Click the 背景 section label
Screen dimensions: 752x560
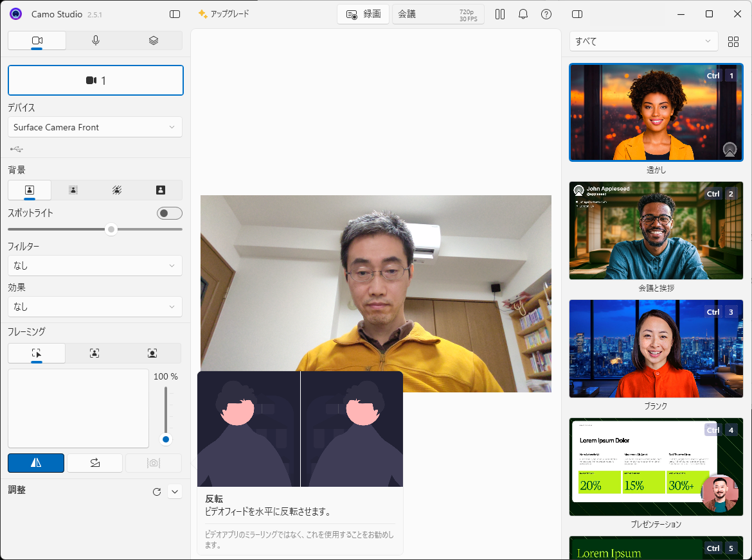point(17,170)
